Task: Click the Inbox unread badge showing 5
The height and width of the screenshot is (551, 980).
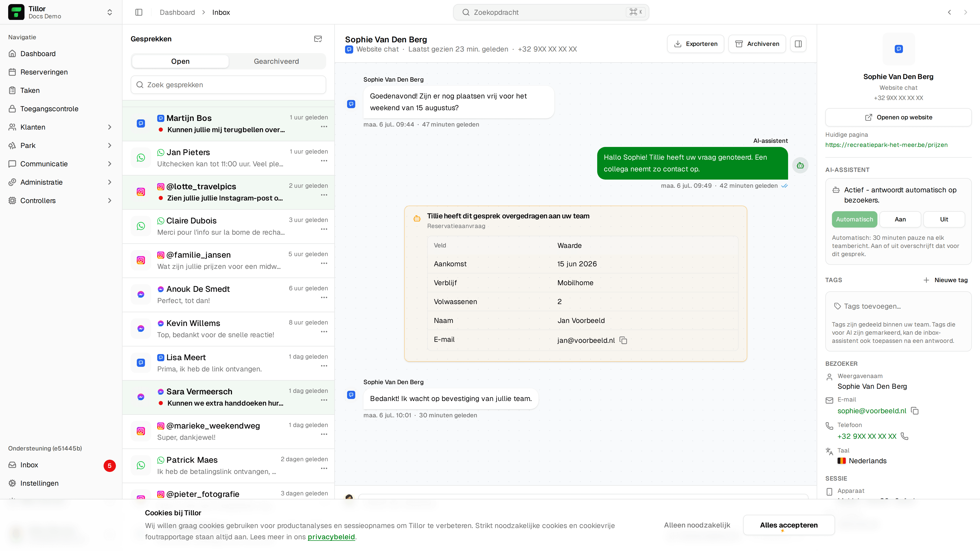Action: [109, 466]
